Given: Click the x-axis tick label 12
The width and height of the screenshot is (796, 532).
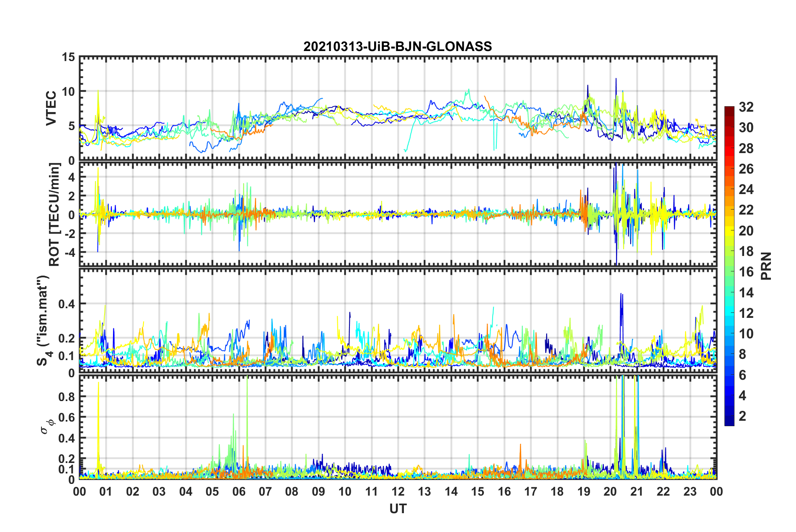Looking at the screenshot, I should [398, 491].
